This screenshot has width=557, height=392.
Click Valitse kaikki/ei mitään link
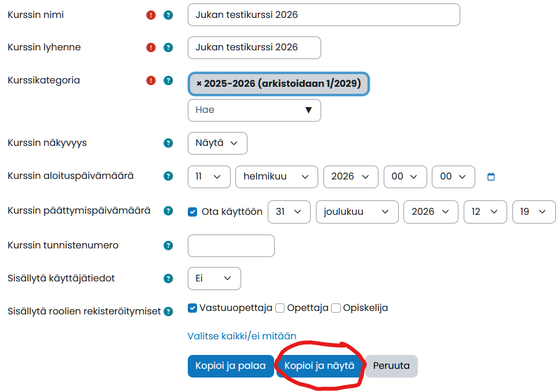click(x=242, y=336)
